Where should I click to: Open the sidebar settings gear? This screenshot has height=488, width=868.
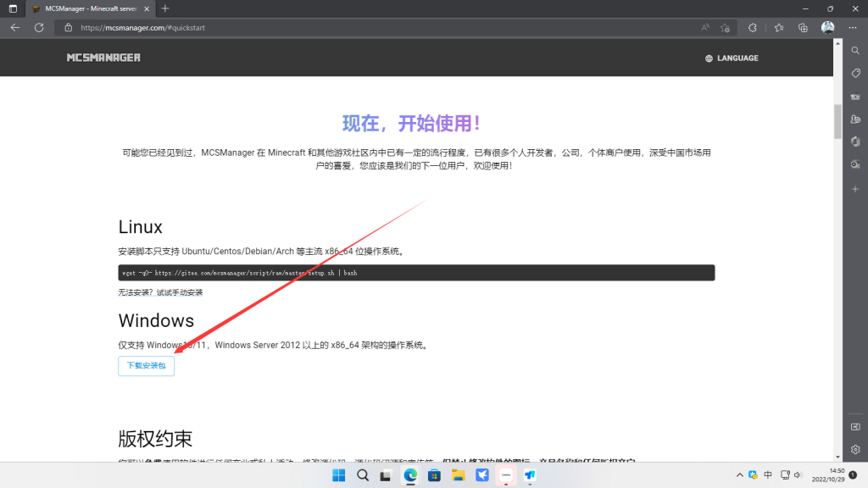(x=855, y=450)
